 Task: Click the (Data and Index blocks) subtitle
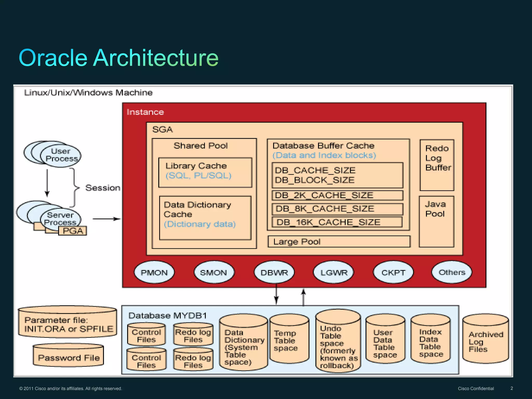[324, 155]
